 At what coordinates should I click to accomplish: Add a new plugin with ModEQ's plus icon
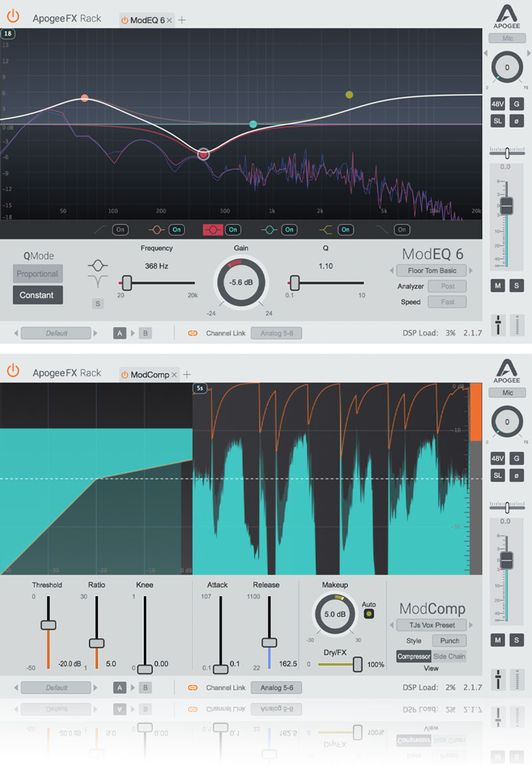click(x=182, y=20)
